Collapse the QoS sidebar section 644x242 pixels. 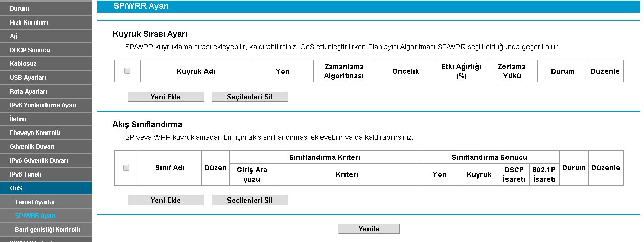coord(16,188)
